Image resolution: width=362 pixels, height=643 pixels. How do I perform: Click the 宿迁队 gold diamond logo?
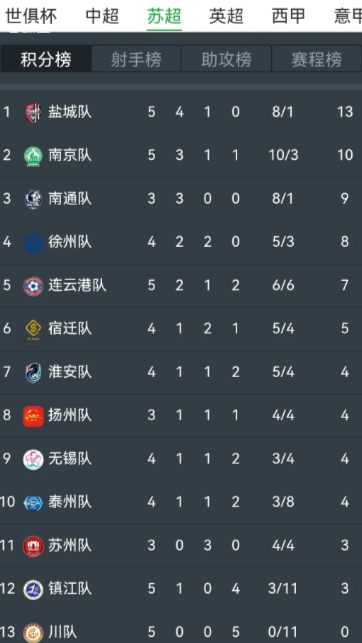coord(33,329)
